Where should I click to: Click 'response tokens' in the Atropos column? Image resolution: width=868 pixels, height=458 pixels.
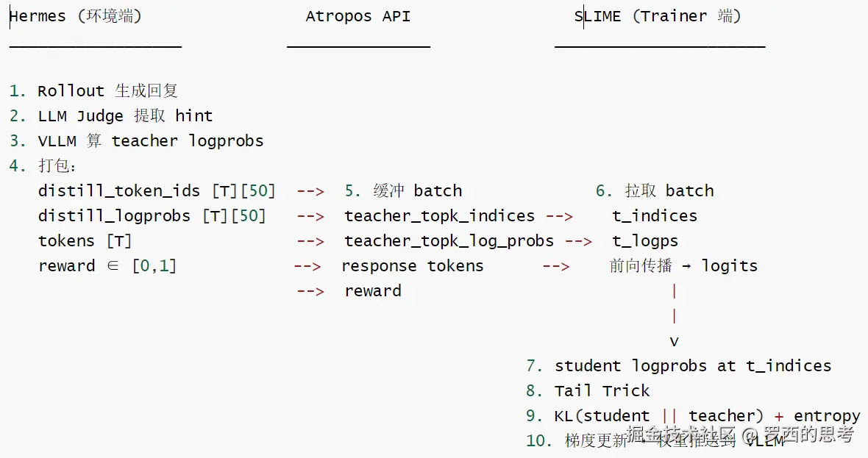coord(413,266)
